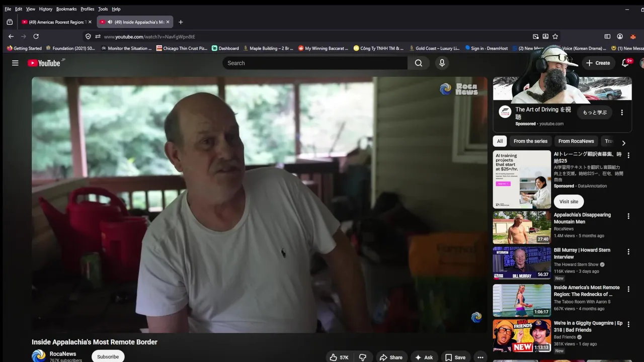
Task: Select From RocaNews chip
Action: click(x=576, y=141)
